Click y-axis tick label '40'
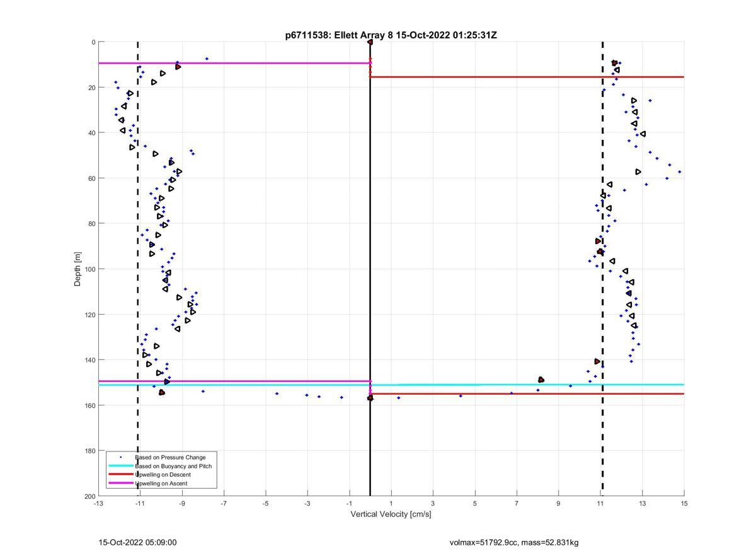 92,133
